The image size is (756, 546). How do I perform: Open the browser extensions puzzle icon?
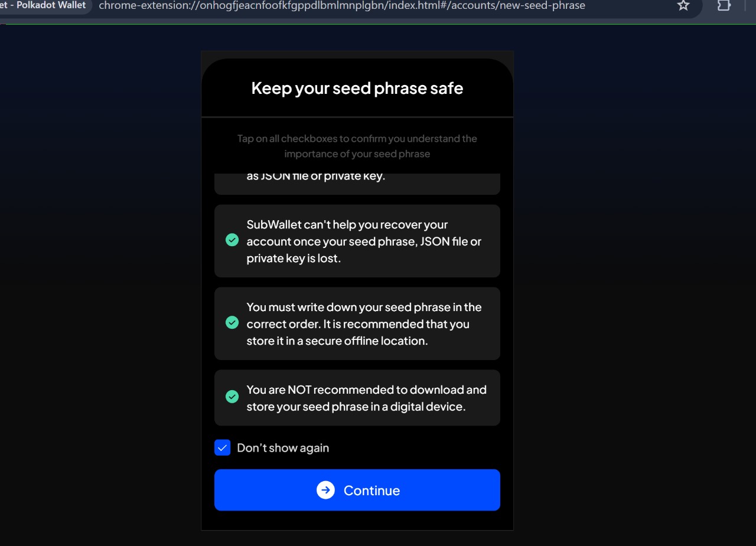click(724, 6)
